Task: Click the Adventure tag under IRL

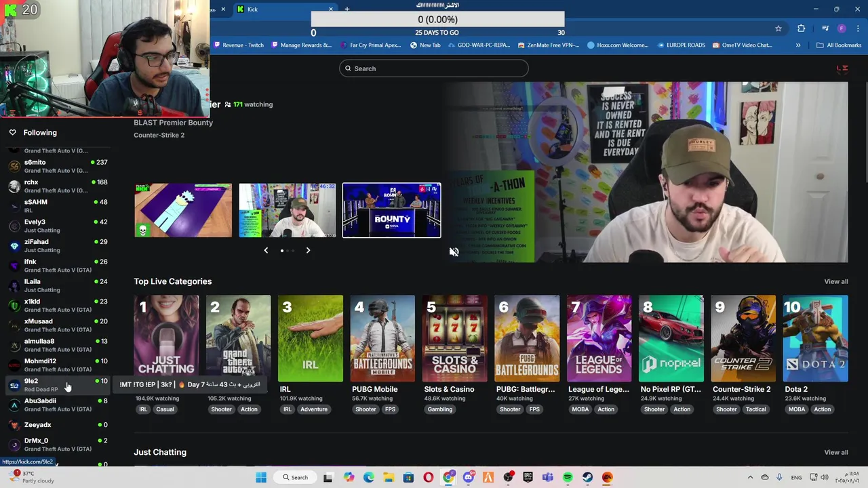Action: click(x=314, y=409)
